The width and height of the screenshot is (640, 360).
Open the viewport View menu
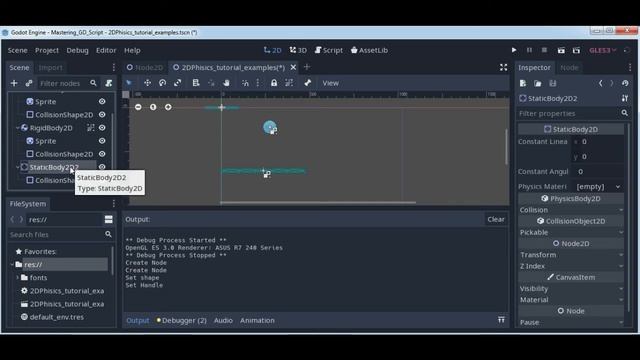coord(331,83)
